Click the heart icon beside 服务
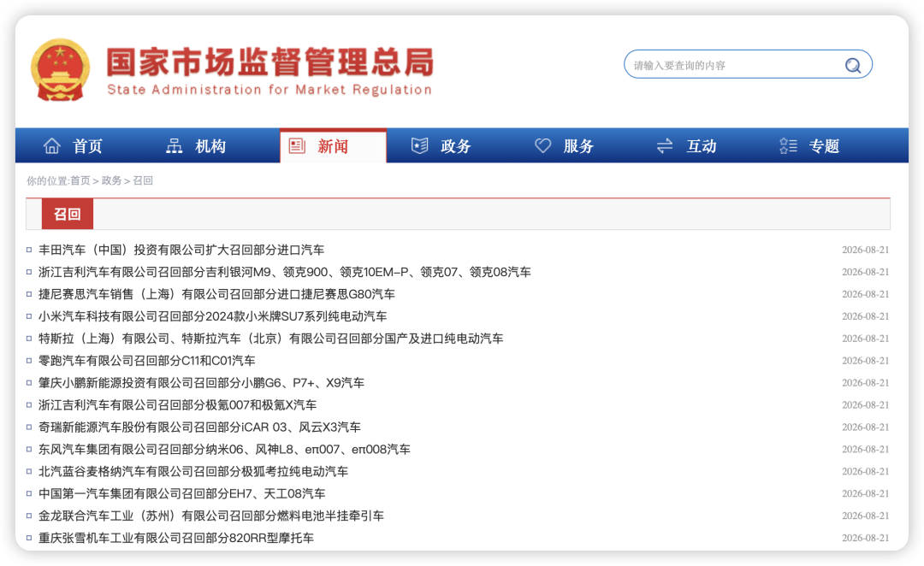 click(542, 145)
